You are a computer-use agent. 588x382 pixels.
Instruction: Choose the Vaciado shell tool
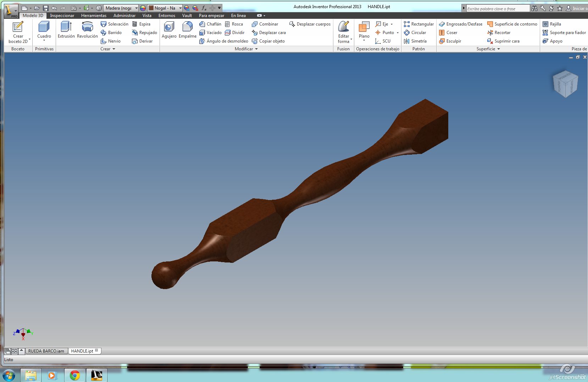tap(210, 33)
